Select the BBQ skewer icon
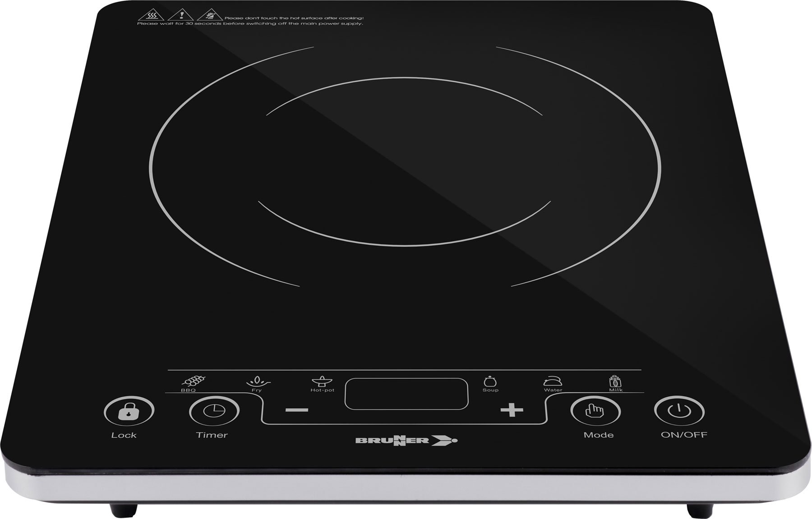 [x=194, y=381]
